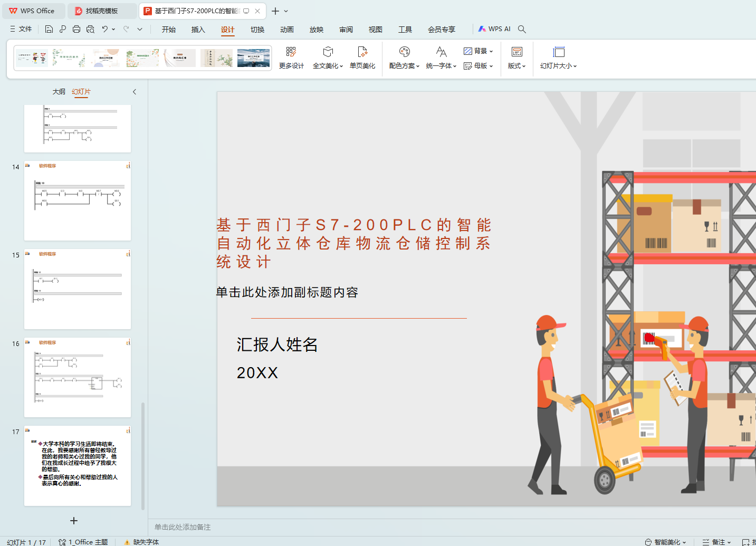
Task: Open the 会员专享 member tab
Action: click(x=442, y=30)
